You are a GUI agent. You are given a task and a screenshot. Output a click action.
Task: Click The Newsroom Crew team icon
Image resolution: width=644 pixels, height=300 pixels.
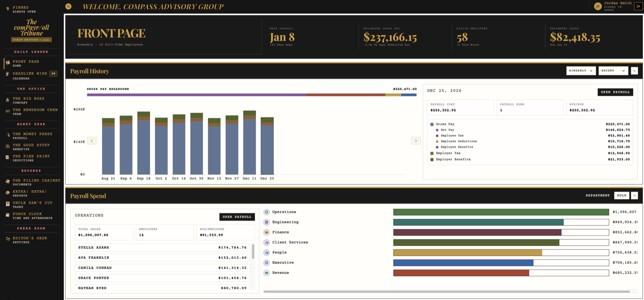click(8, 111)
